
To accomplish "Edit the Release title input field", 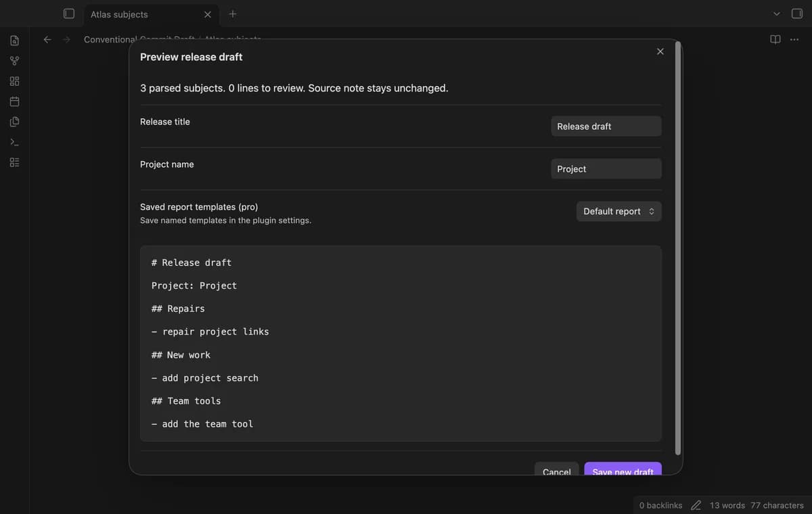I will (606, 126).
